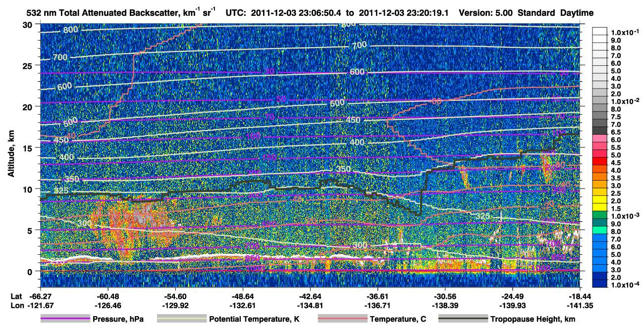Screen dimensions: 644x330
Task: Click latitude value '-48.64'
Action: point(243,296)
